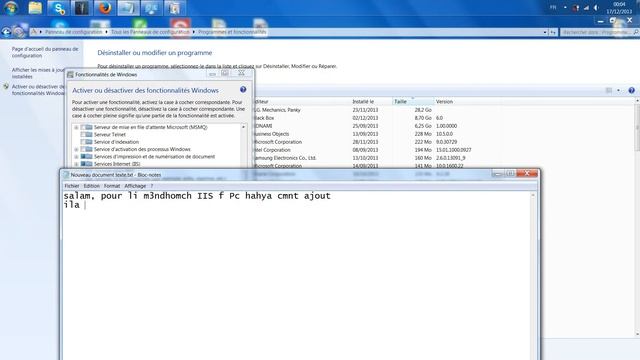Select the Serveur Telnet label text

[110, 135]
